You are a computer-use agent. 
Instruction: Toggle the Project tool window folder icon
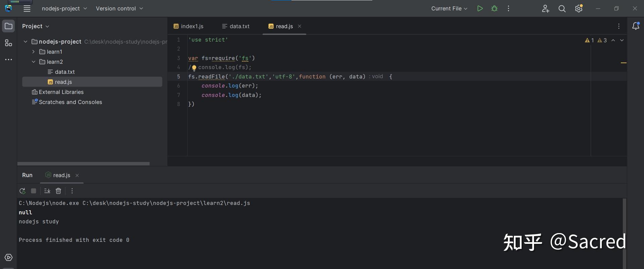[8, 26]
